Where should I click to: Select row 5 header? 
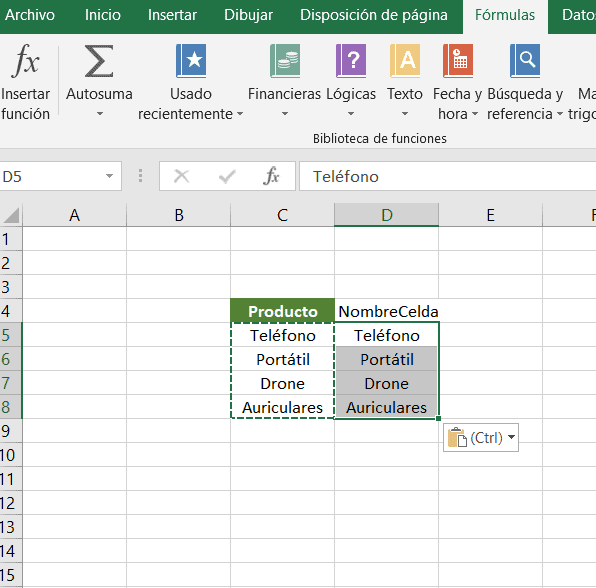pos(11,335)
